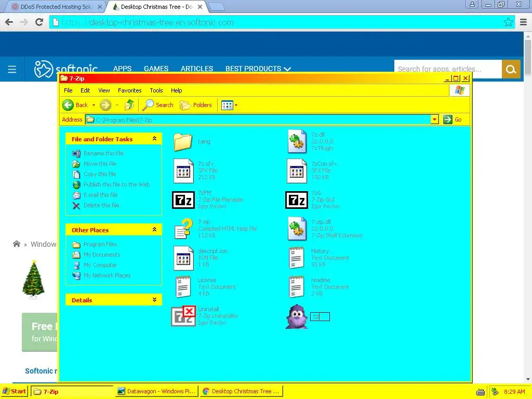Click ARTICLES in Softonic navigation
Screen dimensions: 532x399
(197, 69)
